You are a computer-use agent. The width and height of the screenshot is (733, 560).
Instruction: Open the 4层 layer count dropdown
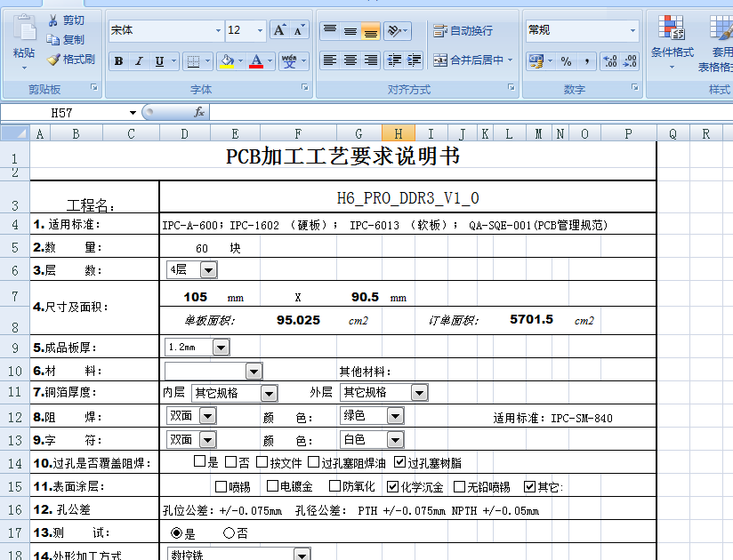(209, 270)
